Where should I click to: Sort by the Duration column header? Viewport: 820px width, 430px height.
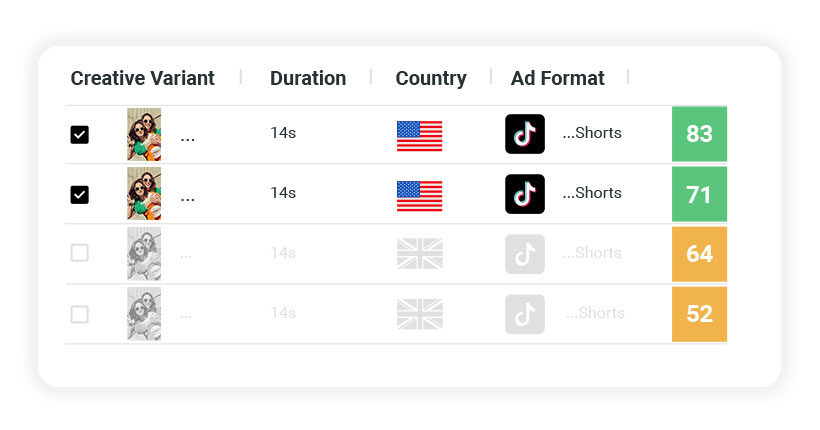[308, 78]
